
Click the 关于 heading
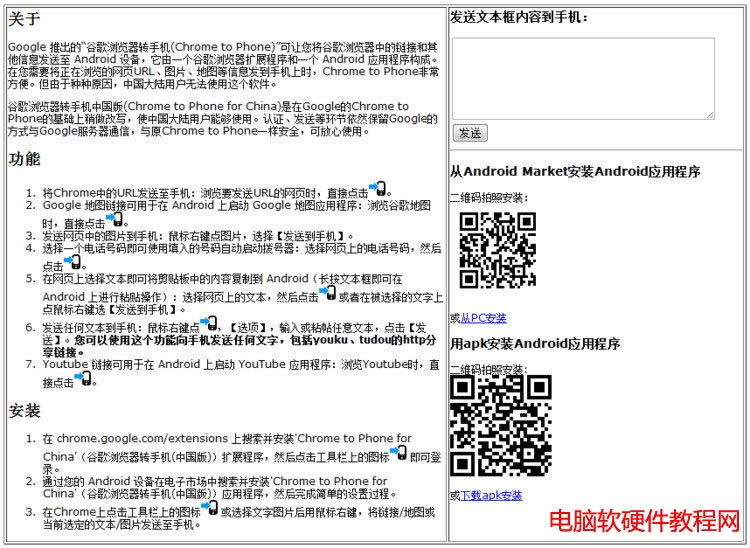[x=24, y=19]
